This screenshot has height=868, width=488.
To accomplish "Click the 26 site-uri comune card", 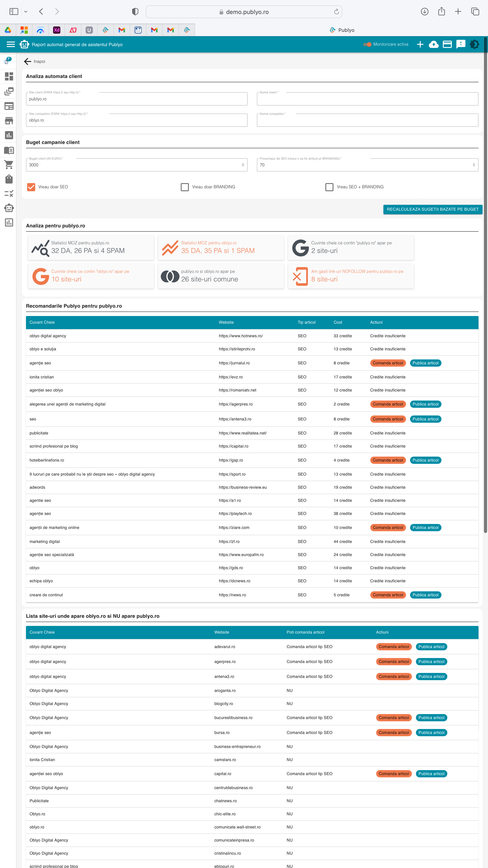I will click(221, 276).
